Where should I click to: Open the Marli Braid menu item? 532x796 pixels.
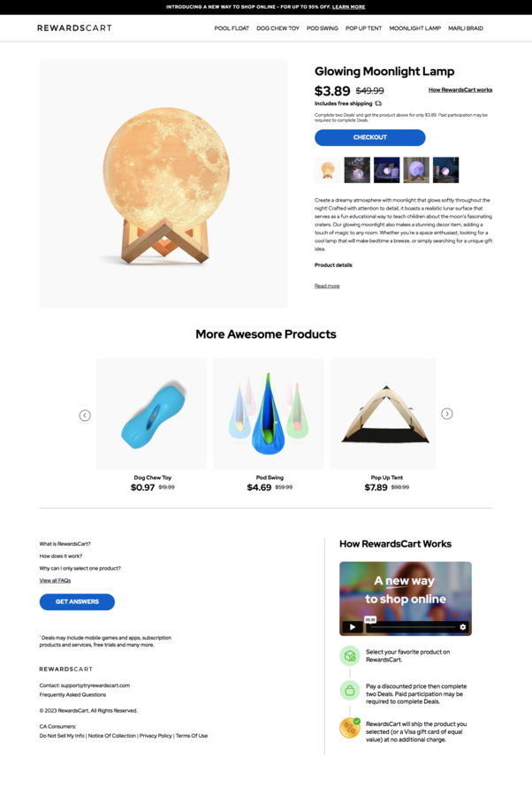pyautogui.click(x=466, y=28)
